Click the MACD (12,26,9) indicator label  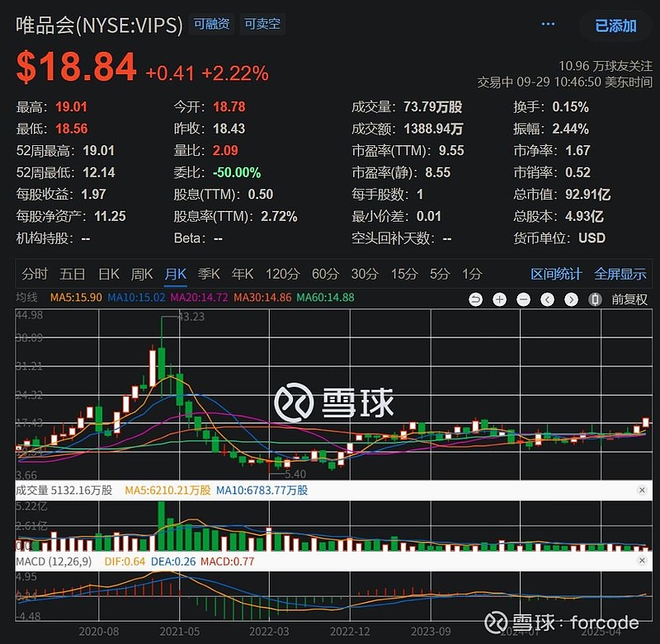(x=54, y=562)
